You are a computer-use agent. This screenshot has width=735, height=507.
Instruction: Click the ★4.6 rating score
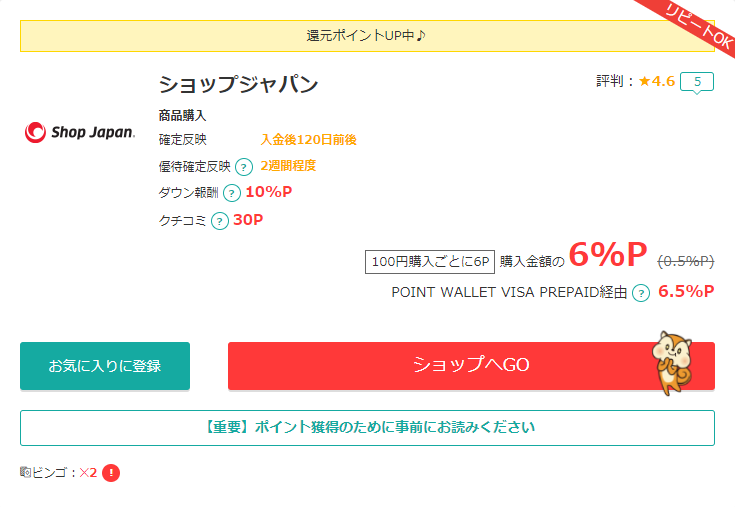pos(657,82)
